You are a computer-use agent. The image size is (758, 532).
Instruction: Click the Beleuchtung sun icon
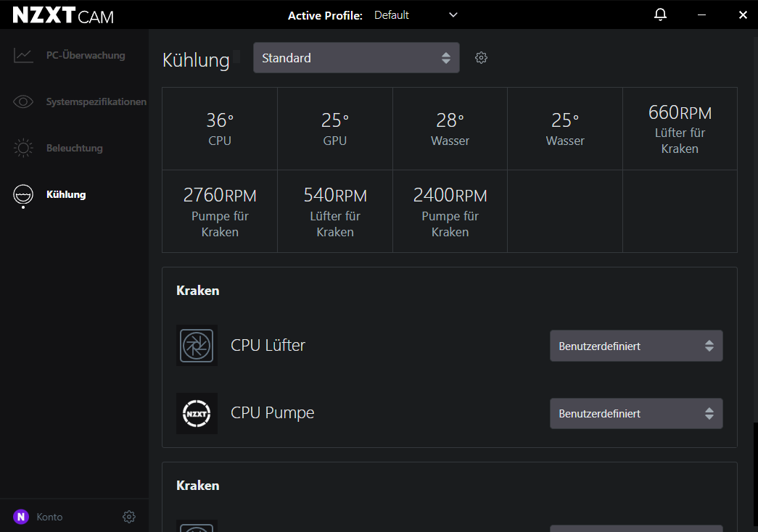click(23, 149)
